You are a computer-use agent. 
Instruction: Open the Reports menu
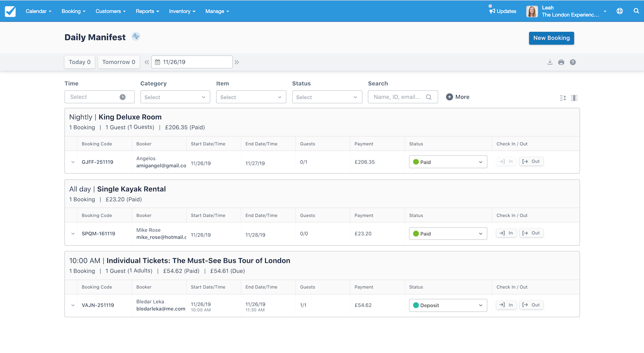[x=147, y=11]
